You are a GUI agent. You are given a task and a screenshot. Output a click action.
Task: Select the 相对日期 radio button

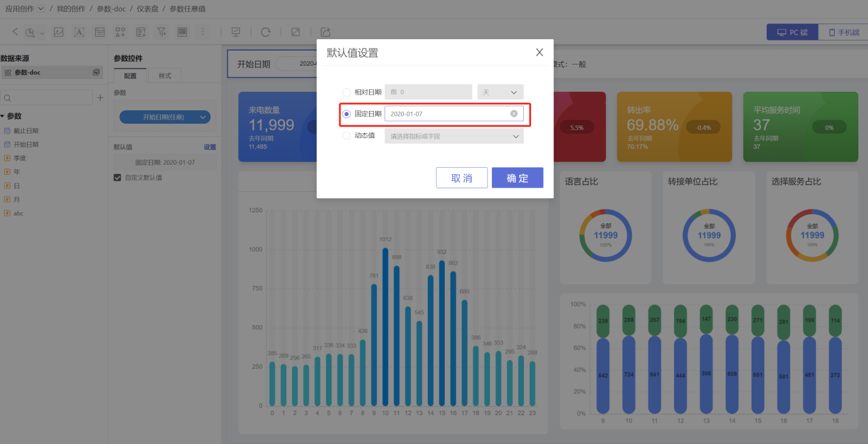pyautogui.click(x=347, y=92)
